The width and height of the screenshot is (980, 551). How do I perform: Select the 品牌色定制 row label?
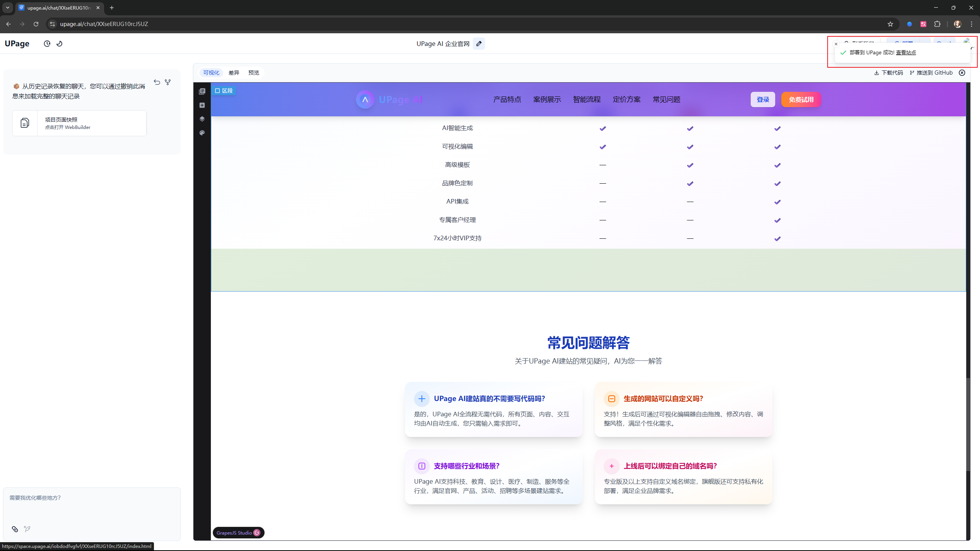[457, 183]
